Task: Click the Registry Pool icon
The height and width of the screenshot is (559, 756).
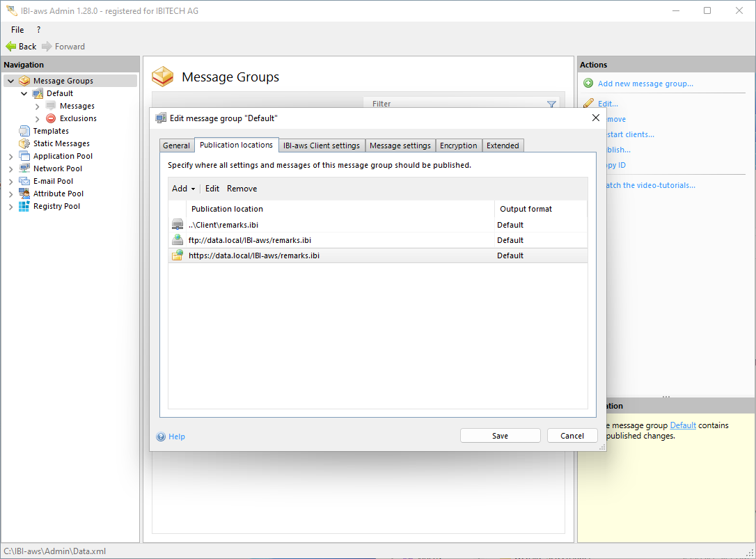Action: (x=24, y=206)
